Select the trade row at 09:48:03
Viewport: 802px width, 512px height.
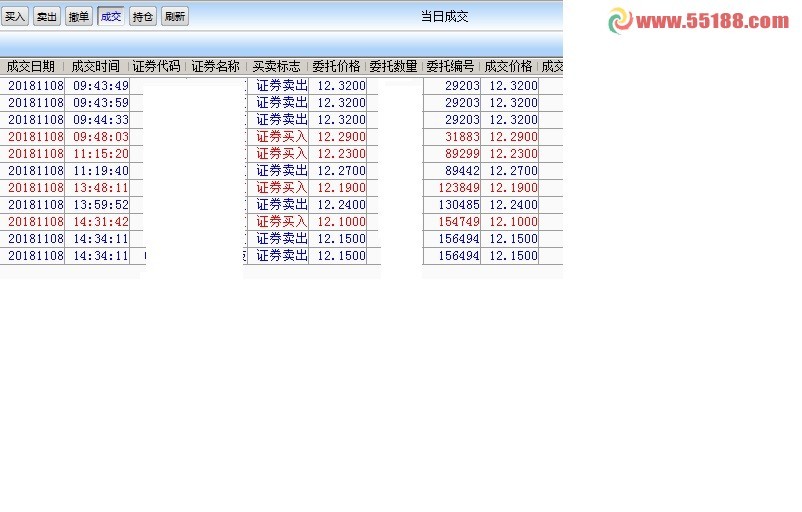pos(100,137)
